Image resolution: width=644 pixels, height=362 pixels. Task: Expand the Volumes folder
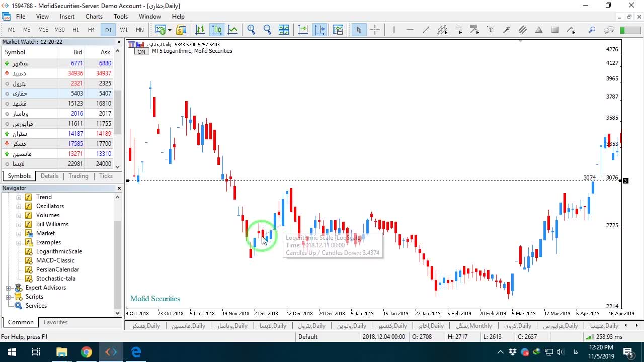[x=19, y=215]
